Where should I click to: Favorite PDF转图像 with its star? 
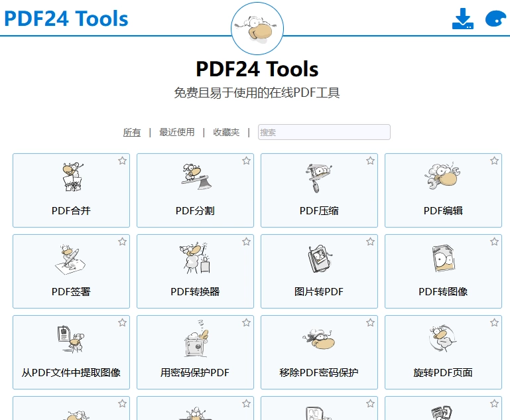[494, 242]
